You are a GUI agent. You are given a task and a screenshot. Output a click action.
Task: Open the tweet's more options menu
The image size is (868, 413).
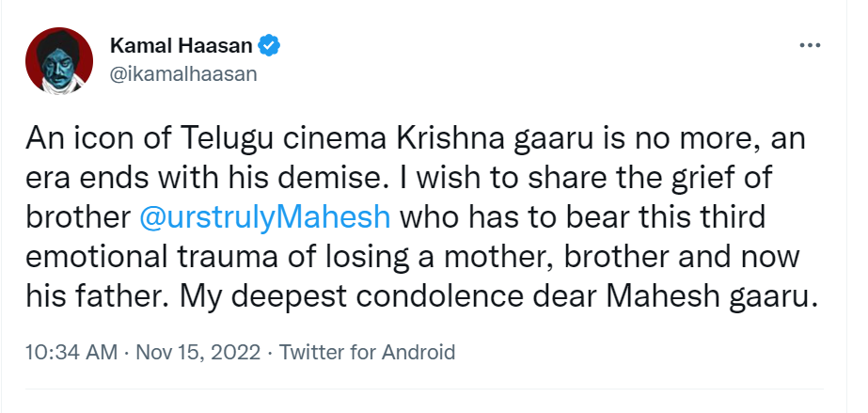coord(810,45)
